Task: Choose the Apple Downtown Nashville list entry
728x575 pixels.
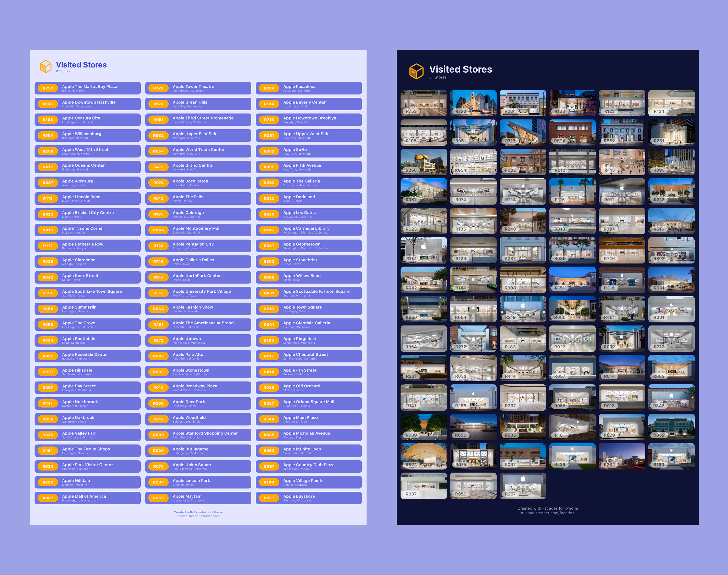Action: 87,104
